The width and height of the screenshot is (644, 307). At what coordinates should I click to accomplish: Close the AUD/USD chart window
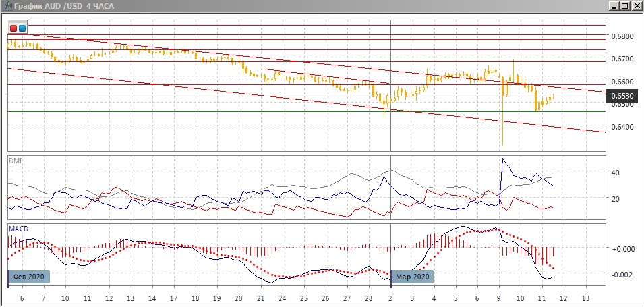[636, 6]
